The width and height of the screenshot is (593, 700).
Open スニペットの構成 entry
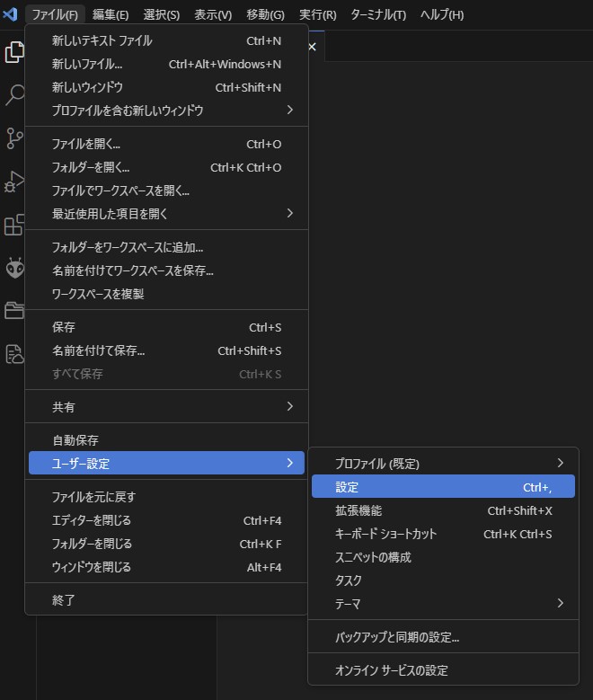[x=444, y=557]
